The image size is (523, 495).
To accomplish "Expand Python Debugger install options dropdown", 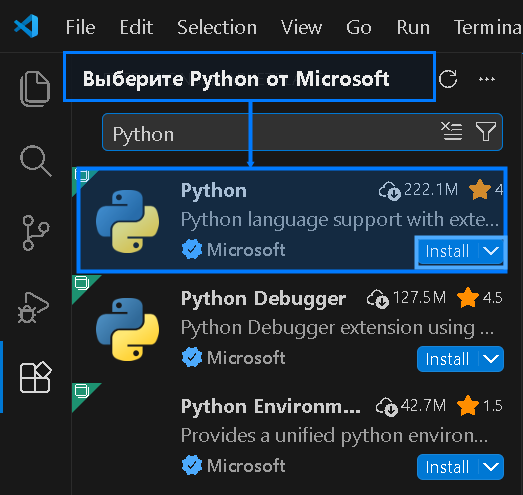I will [491, 359].
